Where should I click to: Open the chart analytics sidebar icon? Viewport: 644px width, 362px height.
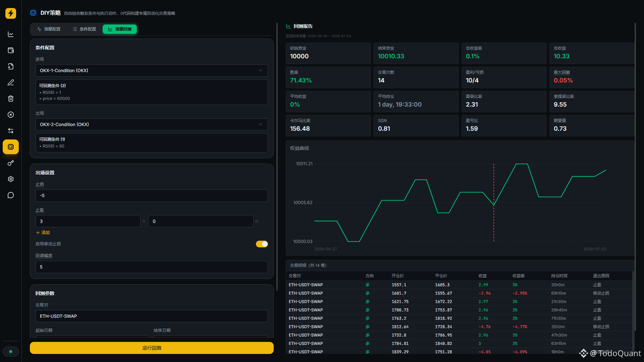11,34
